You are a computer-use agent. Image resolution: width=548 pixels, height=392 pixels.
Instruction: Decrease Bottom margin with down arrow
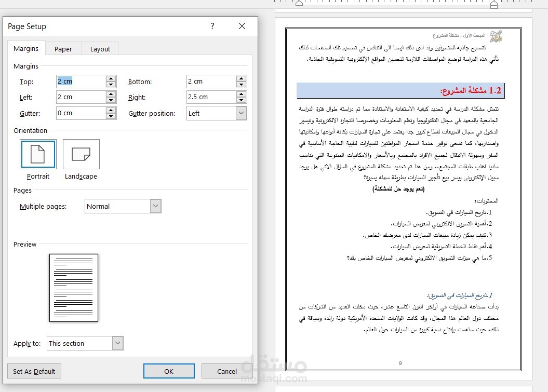pyautogui.click(x=241, y=85)
